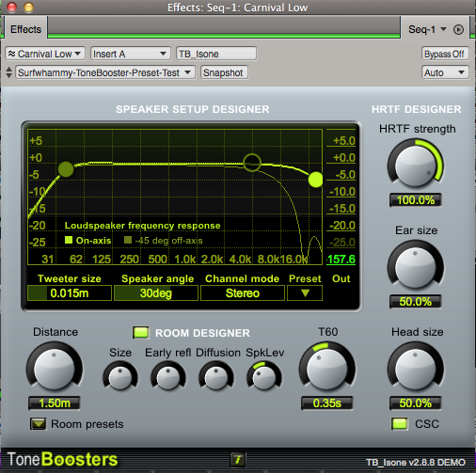
Task: Click the bright high-frequency curve node
Action: click(315, 180)
